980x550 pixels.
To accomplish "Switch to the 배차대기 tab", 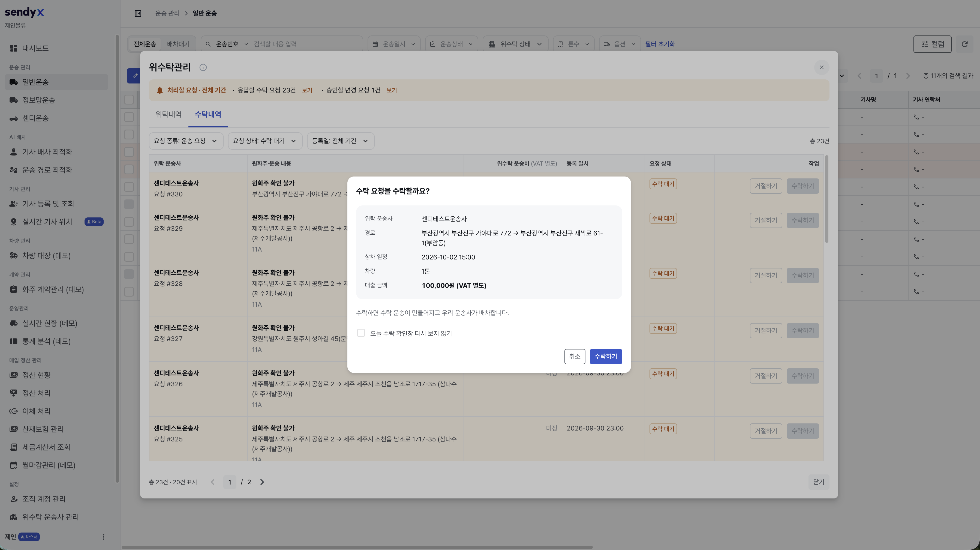I will point(178,44).
